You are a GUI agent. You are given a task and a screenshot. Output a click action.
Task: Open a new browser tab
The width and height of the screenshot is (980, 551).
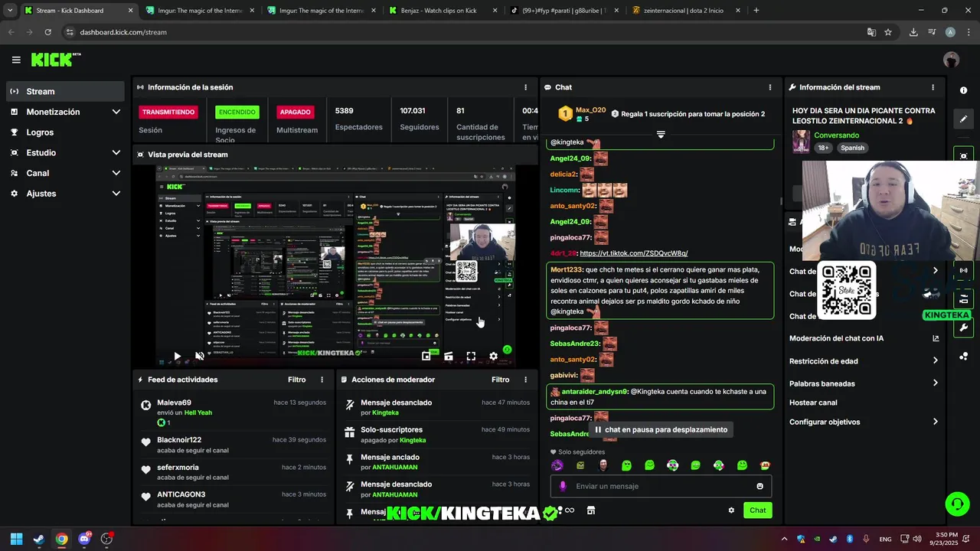(756, 11)
